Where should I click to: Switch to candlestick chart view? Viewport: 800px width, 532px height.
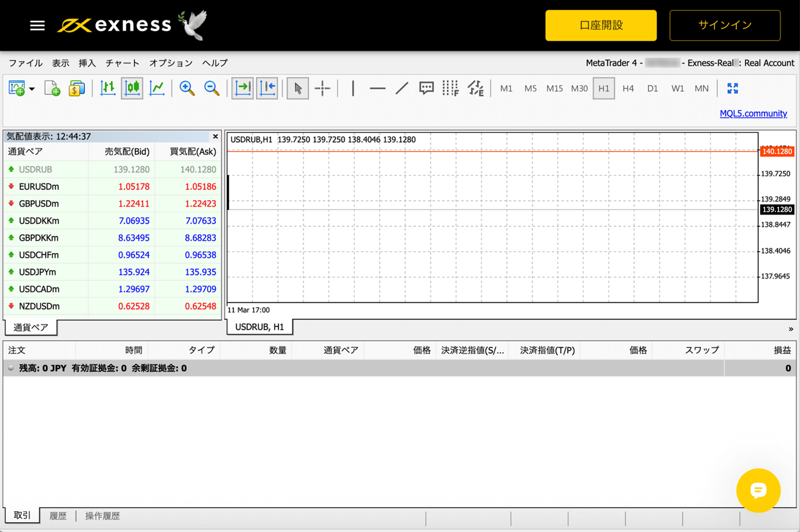(132, 88)
